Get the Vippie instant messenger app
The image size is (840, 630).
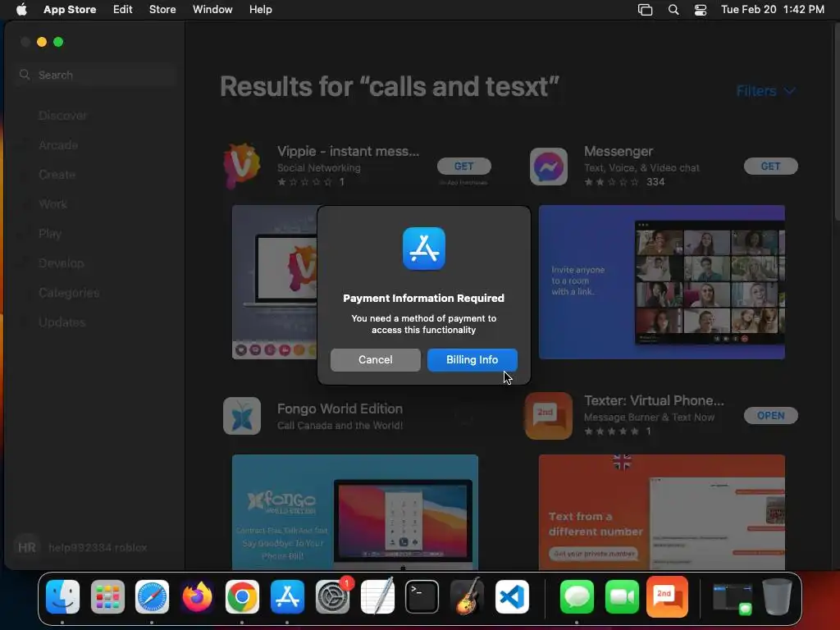pos(464,166)
